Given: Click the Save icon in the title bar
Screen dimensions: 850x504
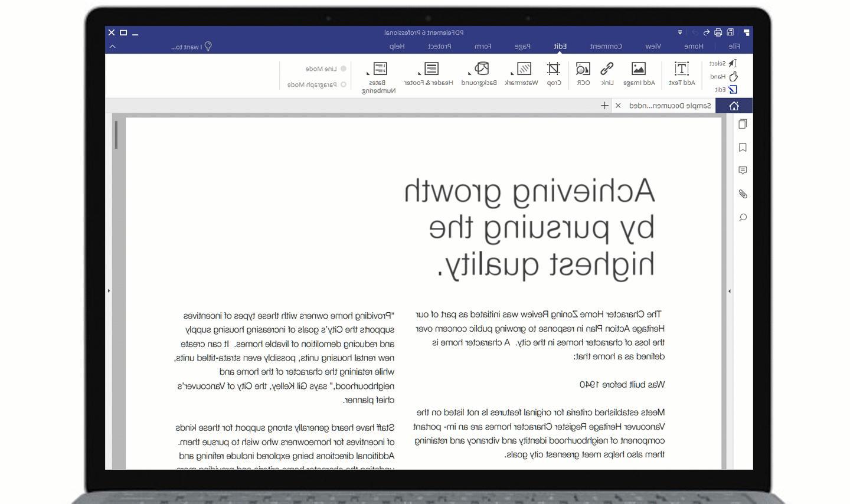Looking at the screenshot, I should (730, 32).
